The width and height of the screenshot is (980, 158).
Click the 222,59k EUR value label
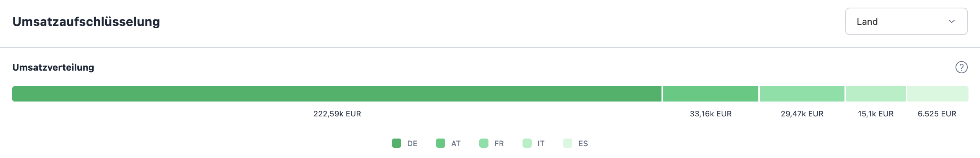[x=337, y=114]
